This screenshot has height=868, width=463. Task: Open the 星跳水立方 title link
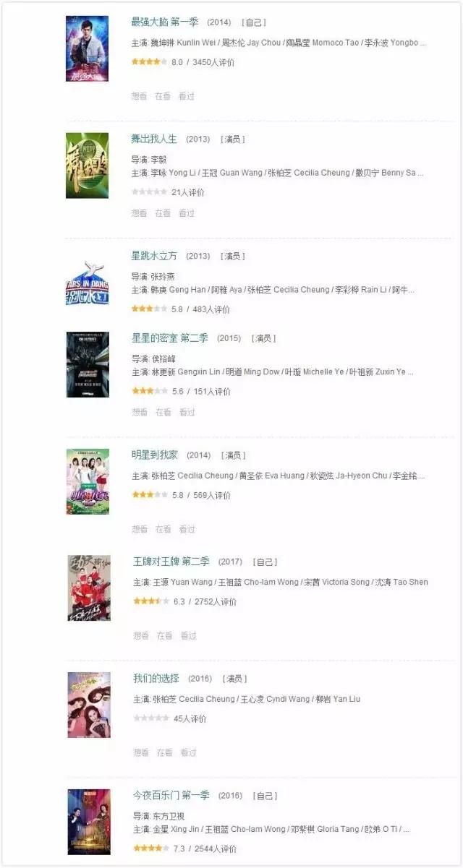(154, 256)
